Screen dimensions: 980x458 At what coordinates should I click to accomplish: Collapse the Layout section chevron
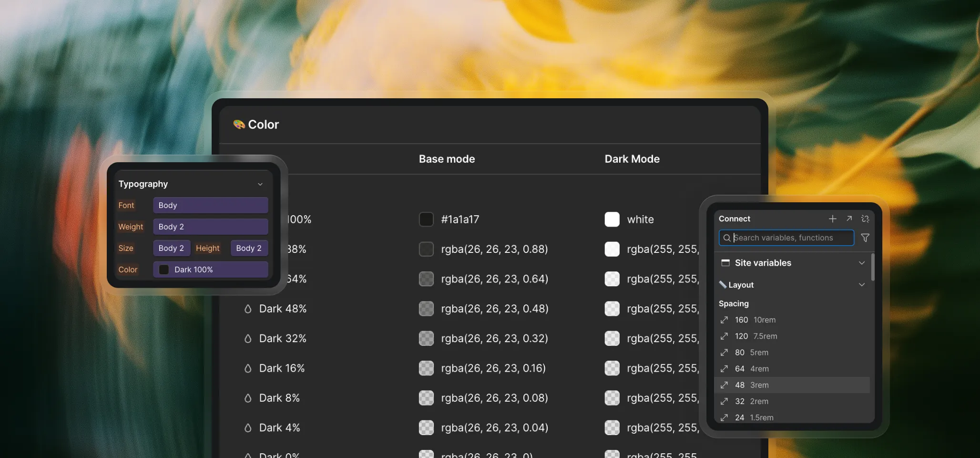click(862, 284)
